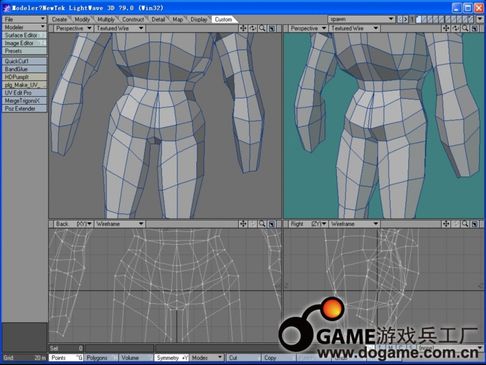
Task: Toggle the second layer slot in the layer bank
Action: coord(425,19)
